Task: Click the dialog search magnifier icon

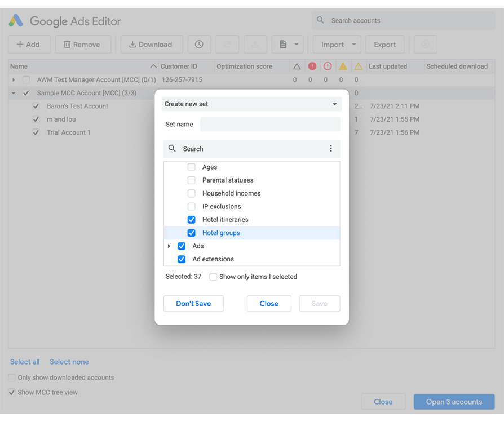Action: tap(173, 148)
